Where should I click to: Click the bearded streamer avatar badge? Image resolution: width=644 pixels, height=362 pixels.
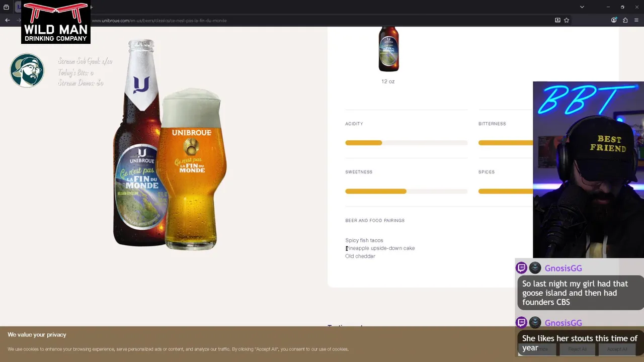coord(27,70)
